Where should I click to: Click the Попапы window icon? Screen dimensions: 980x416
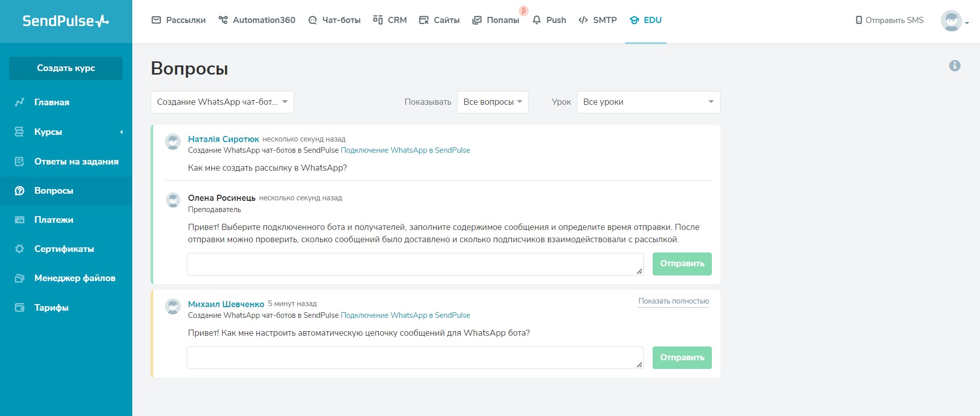pos(477,20)
